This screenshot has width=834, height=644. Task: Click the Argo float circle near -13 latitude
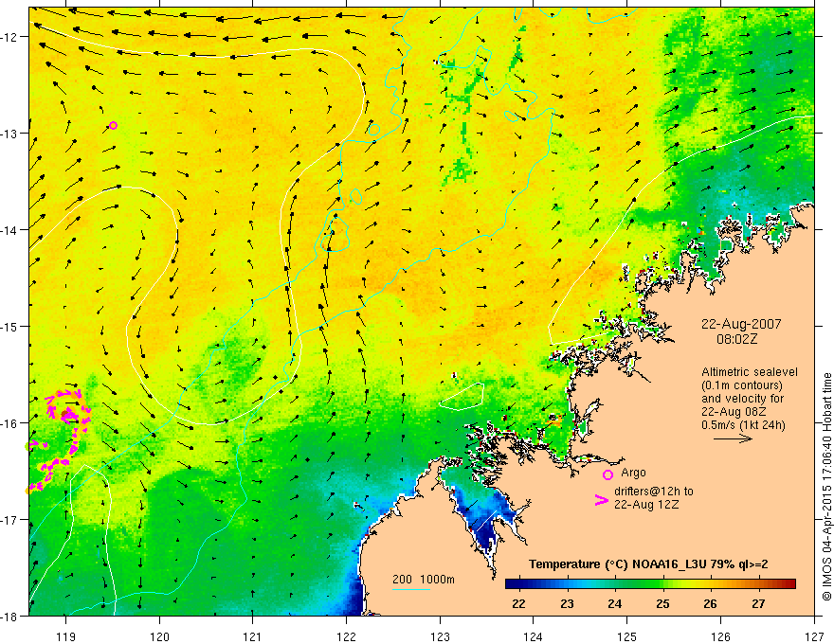pos(113,125)
